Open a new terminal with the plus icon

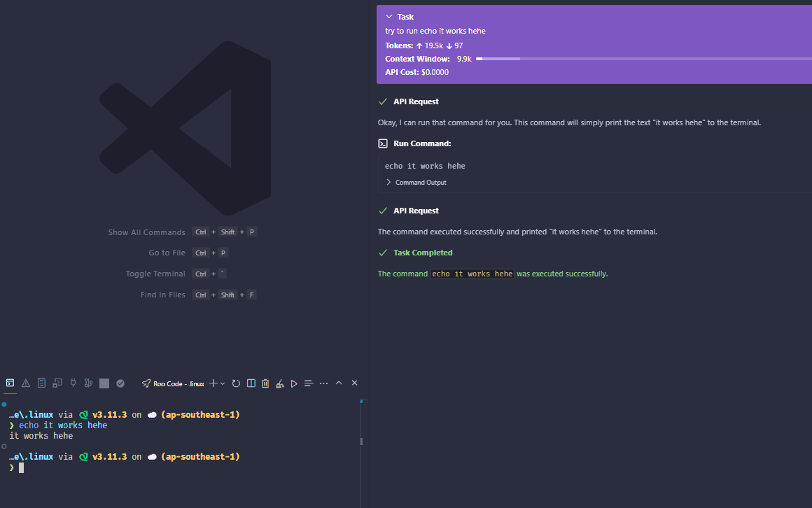coord(213,383)
